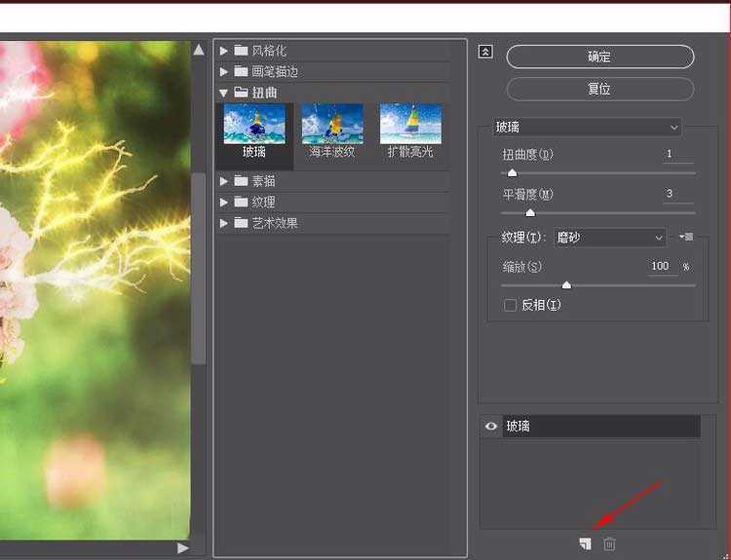This screenshot has width=731, height=560.
Task: Select the 海洋波纹 filter thumbnail
Action: click(332, 125)
